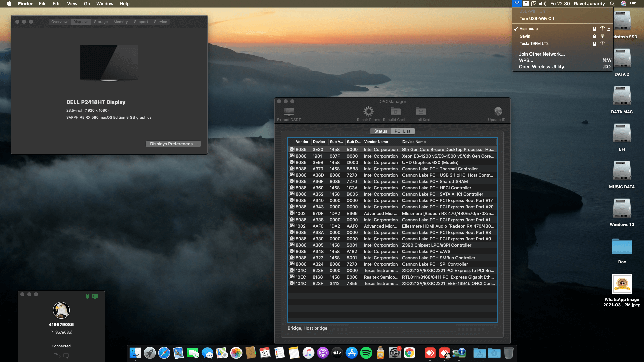Open Spotlight search in menu bar
The image size is (644, 362).
pos(612,4)
